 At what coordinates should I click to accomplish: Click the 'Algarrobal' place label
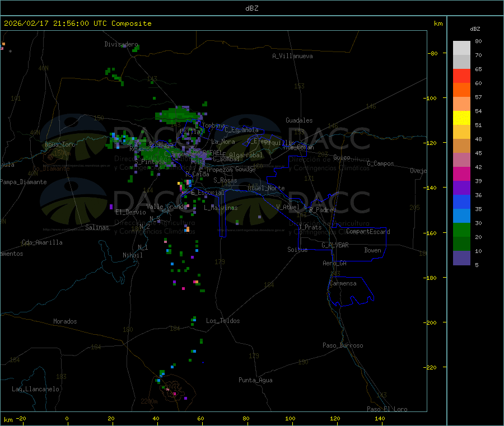point(246,155)
